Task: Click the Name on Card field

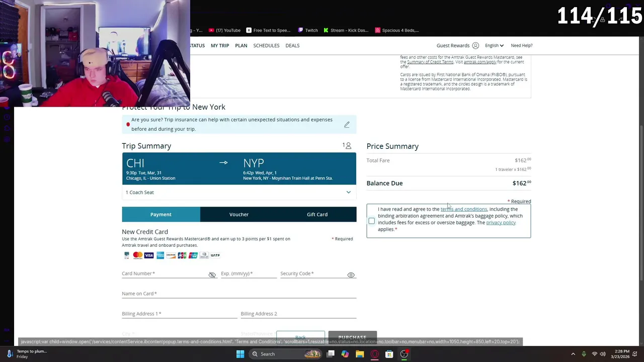Action: click(x=239, y=294)
